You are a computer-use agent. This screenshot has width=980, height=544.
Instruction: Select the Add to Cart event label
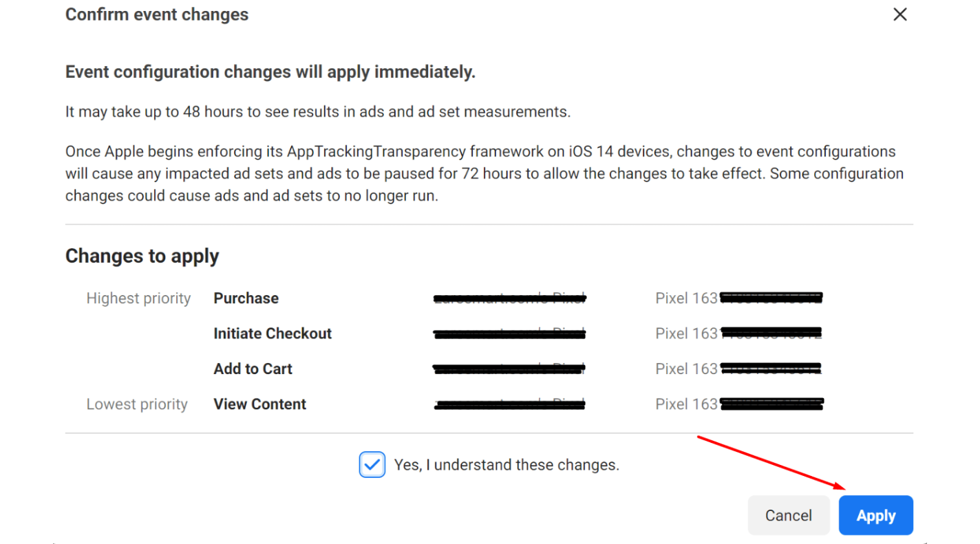(x=253, y=369)
